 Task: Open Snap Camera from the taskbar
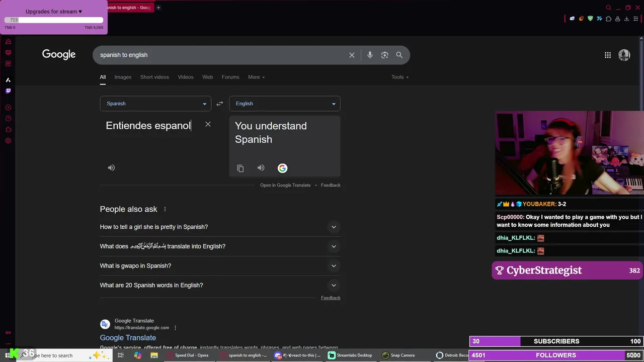tap(398, 355)
